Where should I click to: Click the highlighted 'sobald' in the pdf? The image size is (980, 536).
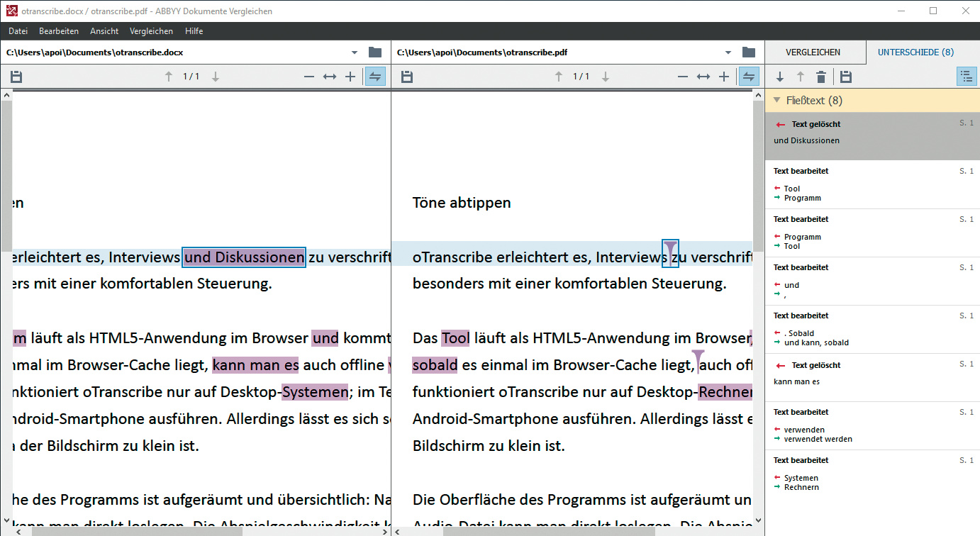click(x=435, y=365)
